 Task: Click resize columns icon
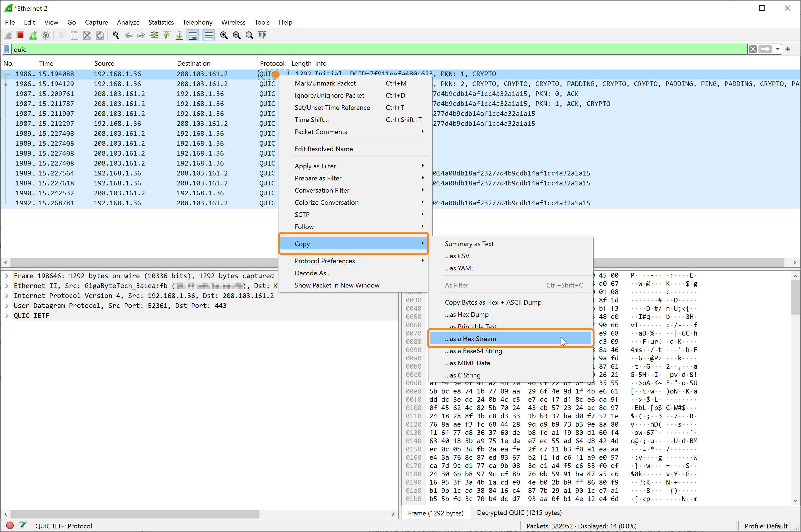point(262,35)
